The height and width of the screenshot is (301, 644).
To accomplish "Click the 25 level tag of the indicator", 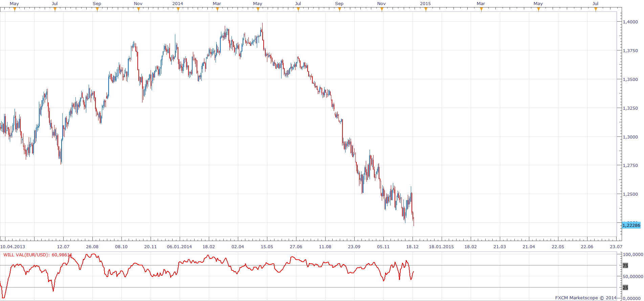I will click(x=625, y=287).
